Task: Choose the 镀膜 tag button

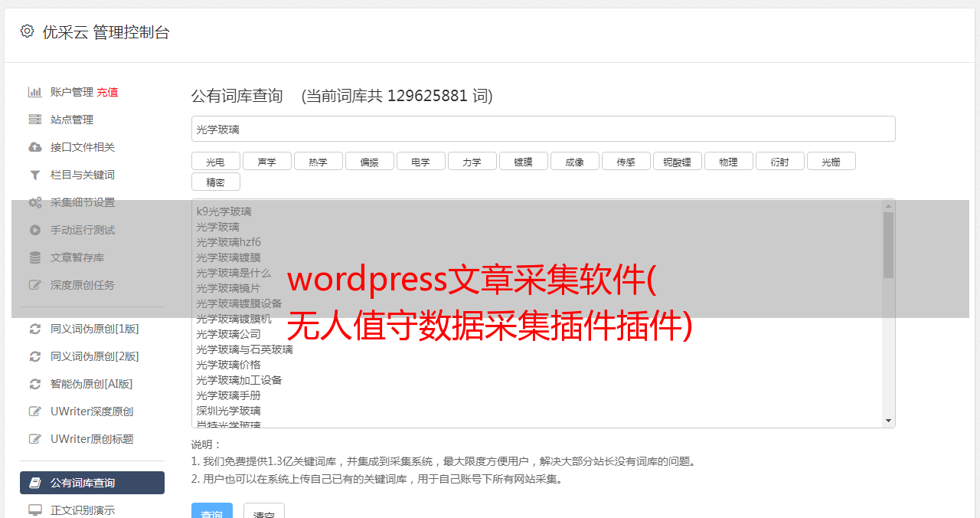Action: click(523, 161)
